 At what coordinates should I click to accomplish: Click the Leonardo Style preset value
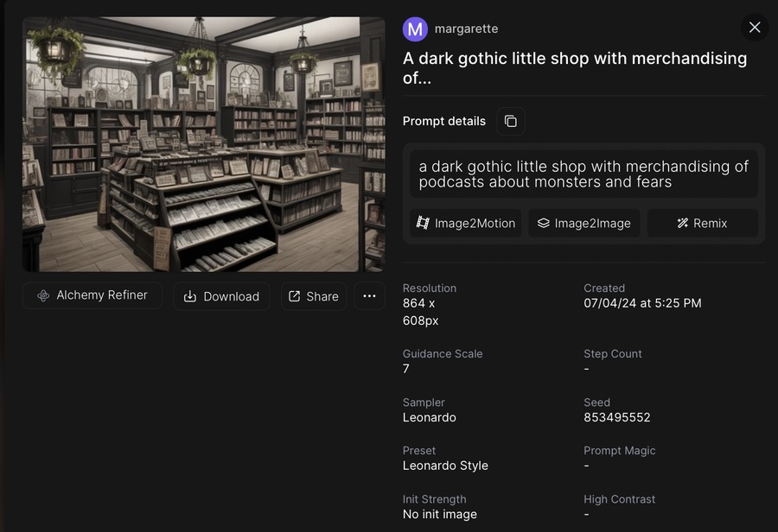445,465
